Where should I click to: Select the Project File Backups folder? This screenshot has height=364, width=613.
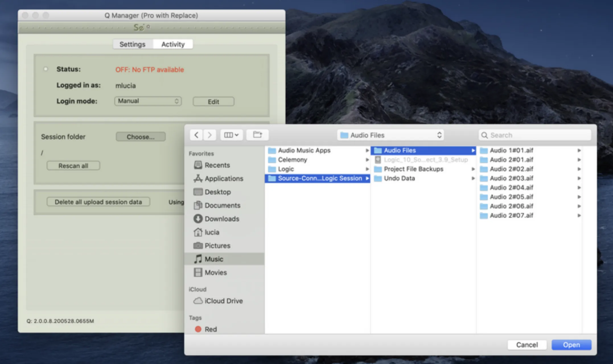[x=423, y=169]
